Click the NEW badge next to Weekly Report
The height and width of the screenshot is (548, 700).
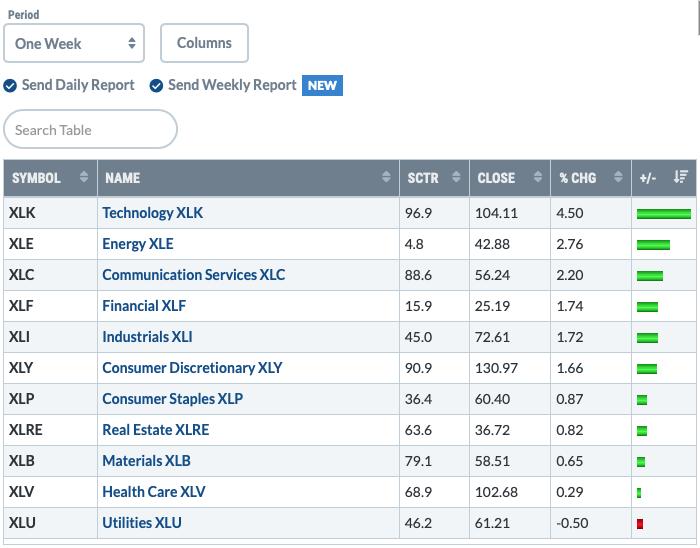click(x=322, y=85)
